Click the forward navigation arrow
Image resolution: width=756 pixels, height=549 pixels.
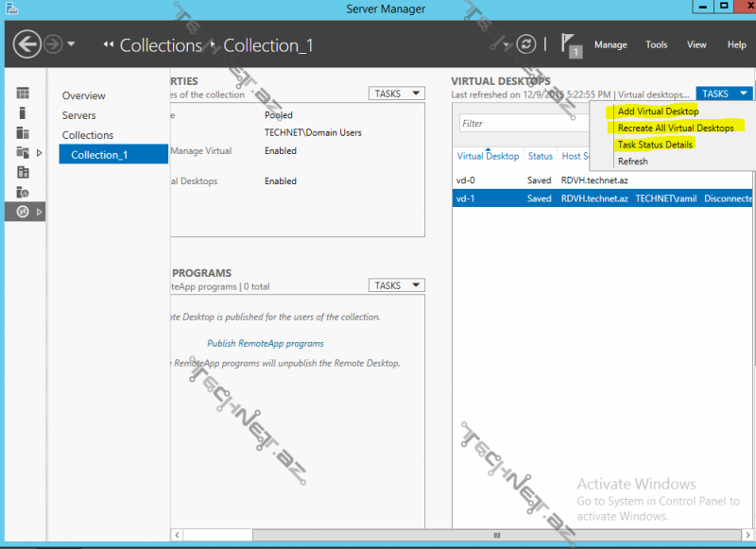tap(54, 44)
